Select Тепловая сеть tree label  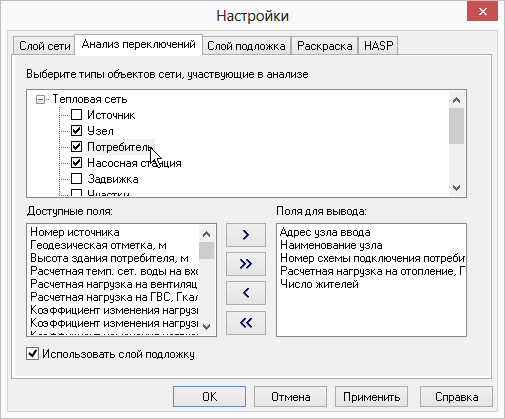90,99
